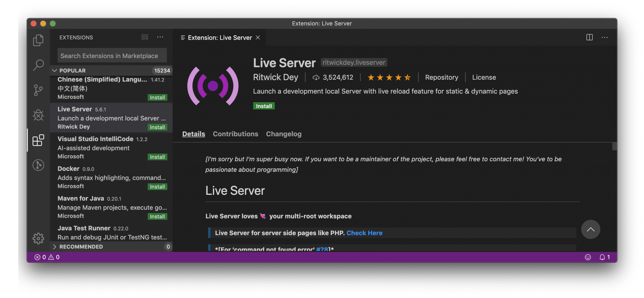Image resolution: width=644 pixels, height=298 pixels.
Task: Open the Explorer files icon in activity bar
Action: (38, 40)
